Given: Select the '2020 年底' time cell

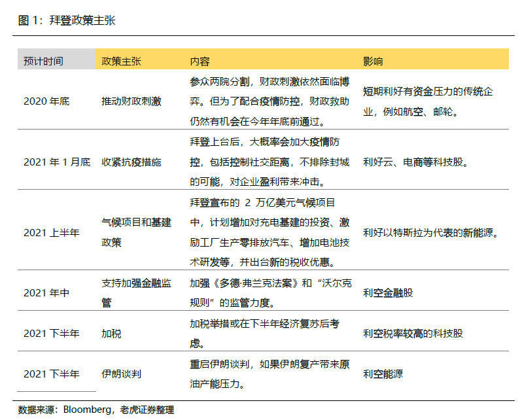Looking at the screenshot, I should (x=46, y=101).
